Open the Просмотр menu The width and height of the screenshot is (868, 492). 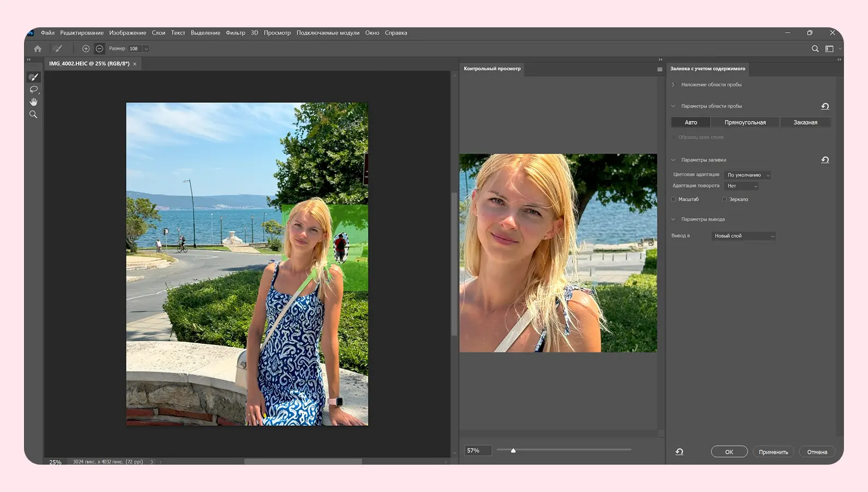point(277,33)
